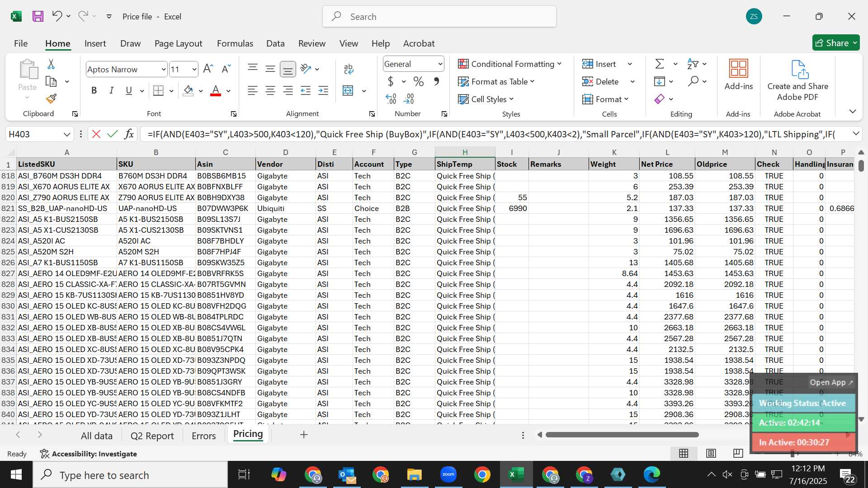Toggle Underline formatting
The height and width of the screenshot is (488, 868).
129,91
